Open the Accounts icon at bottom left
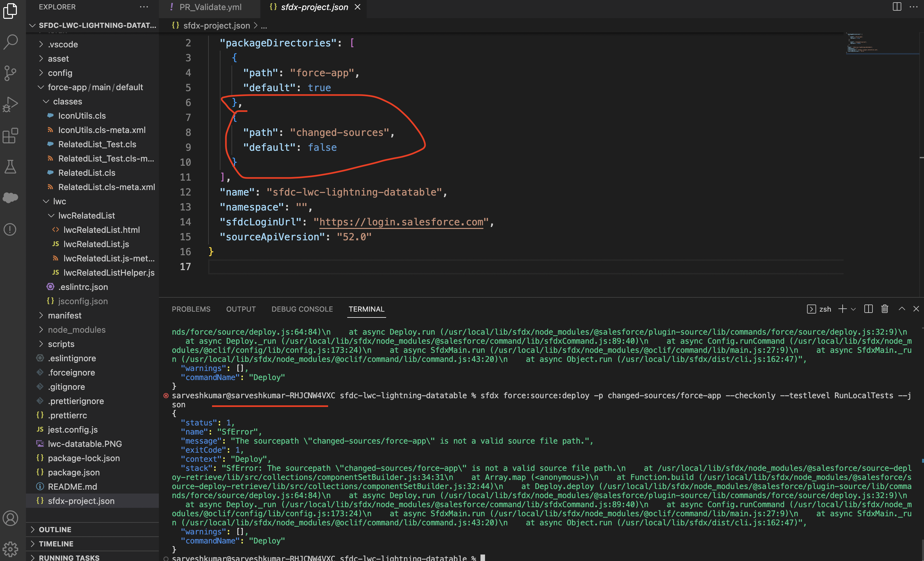The height and width of the screenshot is (561, 924). [10, 518]
